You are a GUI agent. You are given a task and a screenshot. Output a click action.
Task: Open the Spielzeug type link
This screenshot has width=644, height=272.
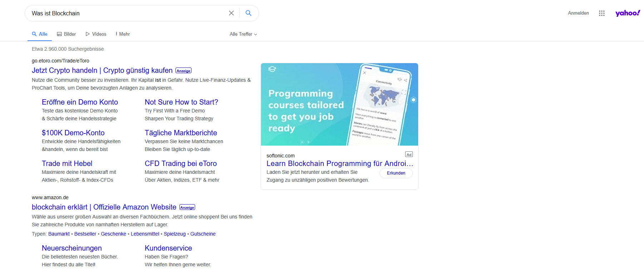(x=175, y=234)
